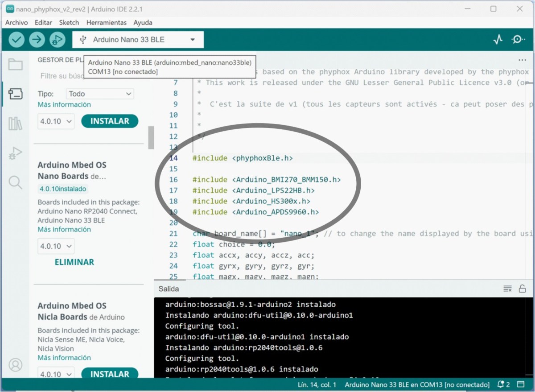Click 'Arduino Nano 33 BLE en COM13' status text
Viewport: 535px width, 392px height.
(x=417, y=384)
